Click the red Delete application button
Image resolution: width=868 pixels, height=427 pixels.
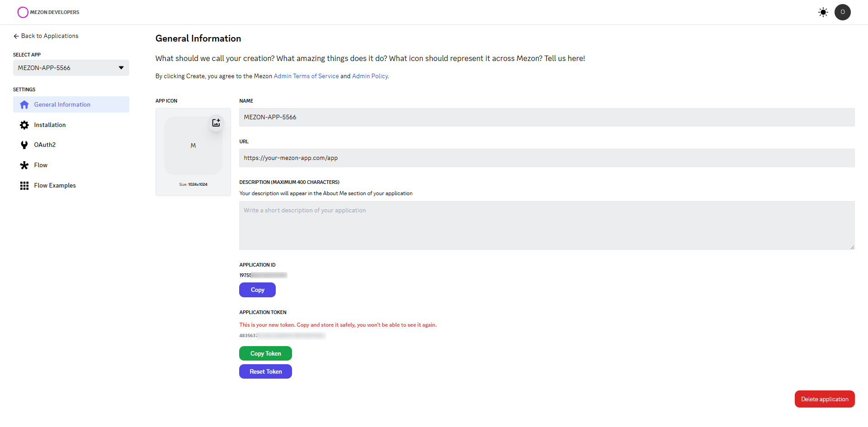(824, 399)
